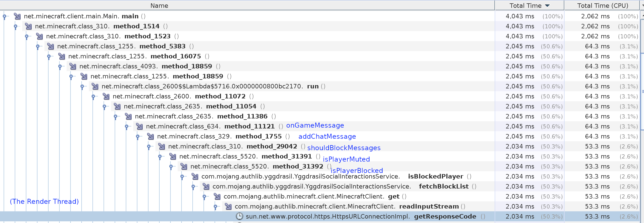Click the call-tree icon beside Main.main
The width and height of the screenshot is (644, 223).
[x=17, y=16]
